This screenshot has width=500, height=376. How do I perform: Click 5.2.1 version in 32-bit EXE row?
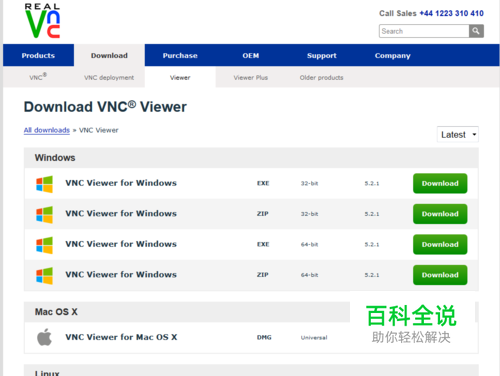[372, 183]
